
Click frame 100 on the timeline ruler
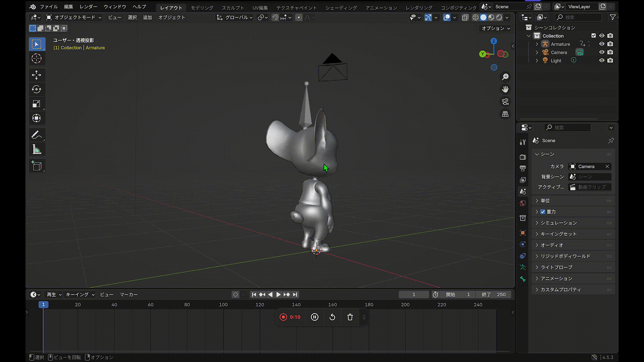(x=223, y=305)
